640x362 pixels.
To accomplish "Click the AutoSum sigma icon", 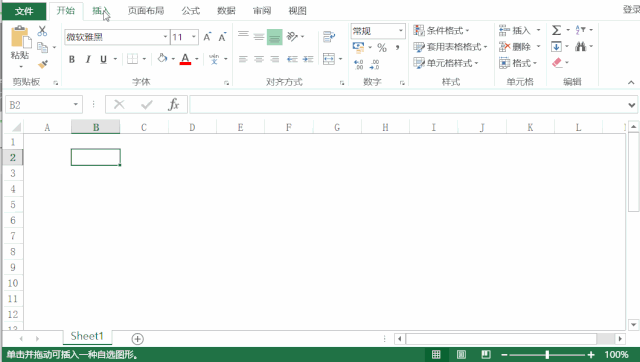I will [x=556, y=30].
